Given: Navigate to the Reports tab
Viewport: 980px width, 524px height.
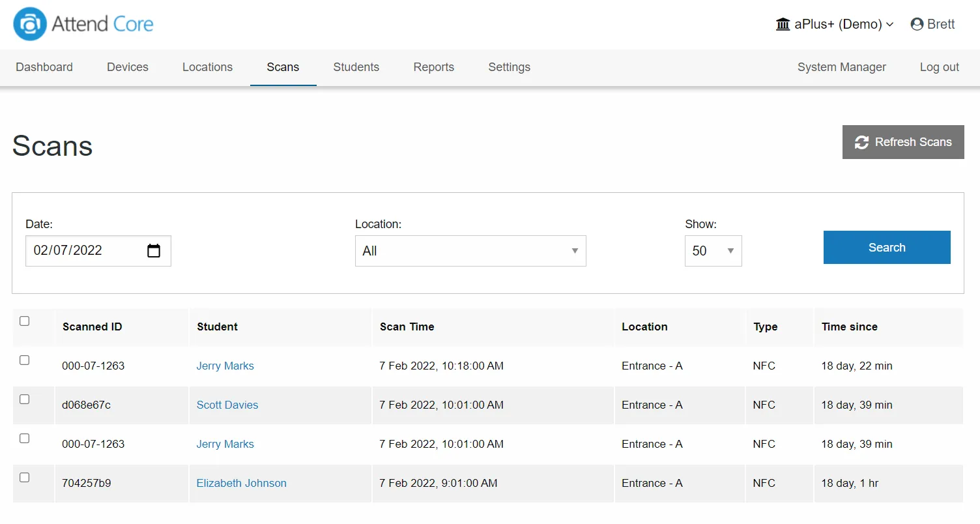Looking at the screenshot, I should click(x=434, y=67).
